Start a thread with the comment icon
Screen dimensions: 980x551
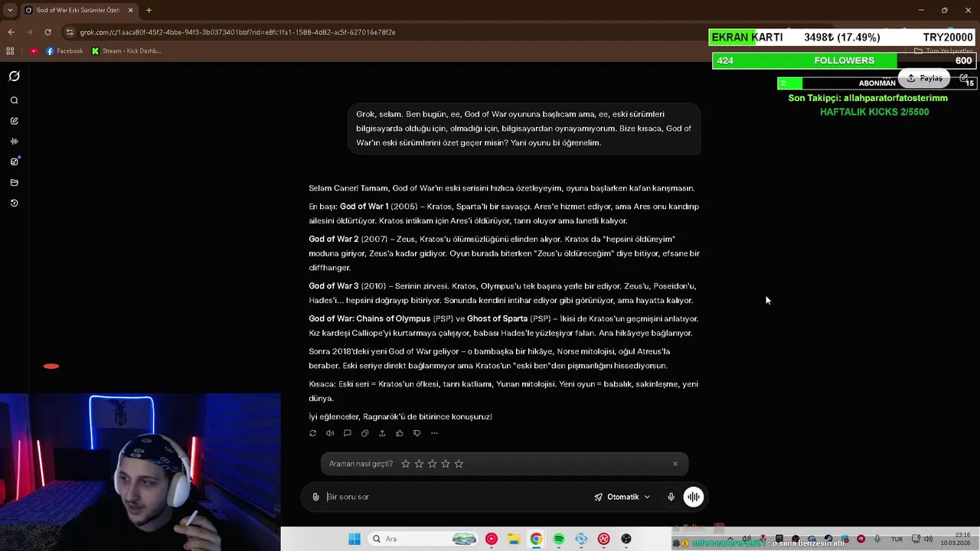(x=348, y=433)
